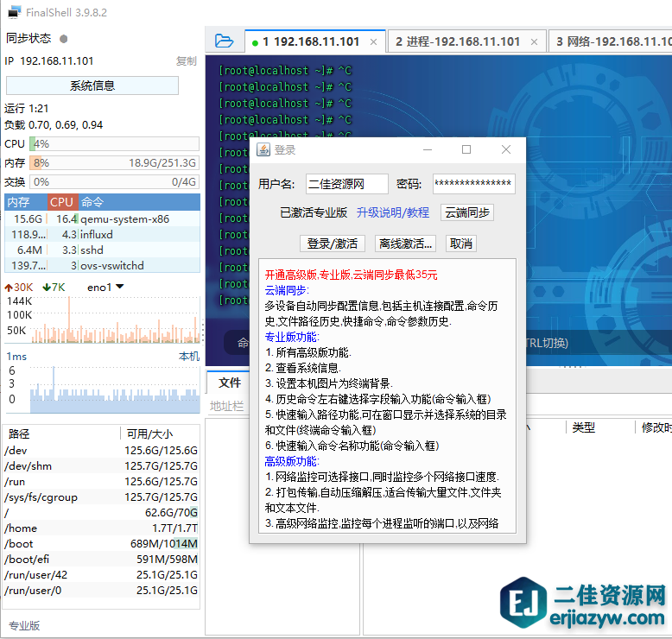
Task: Switch to tab 2 进程-192.168.11.101
Action: click(466, 41)
